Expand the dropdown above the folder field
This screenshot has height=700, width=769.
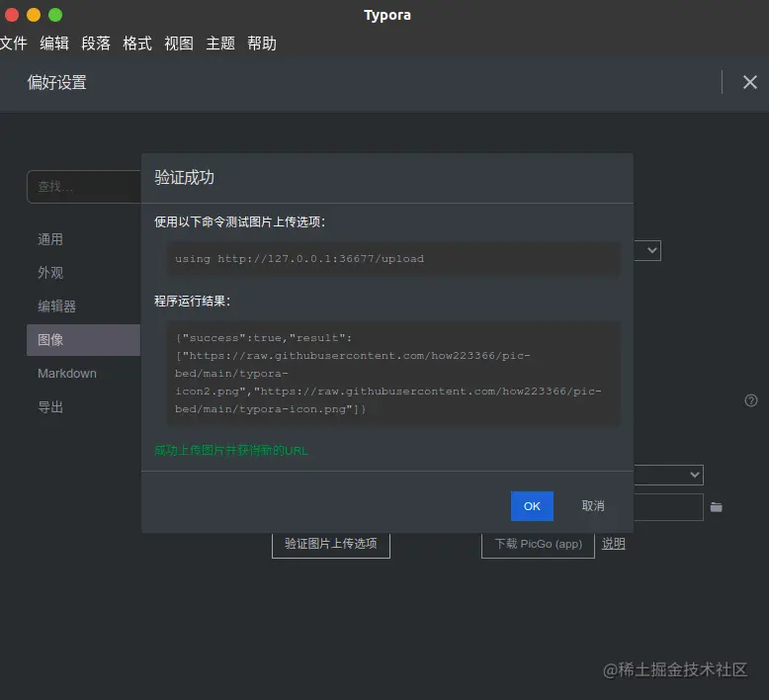coord(668,475)
